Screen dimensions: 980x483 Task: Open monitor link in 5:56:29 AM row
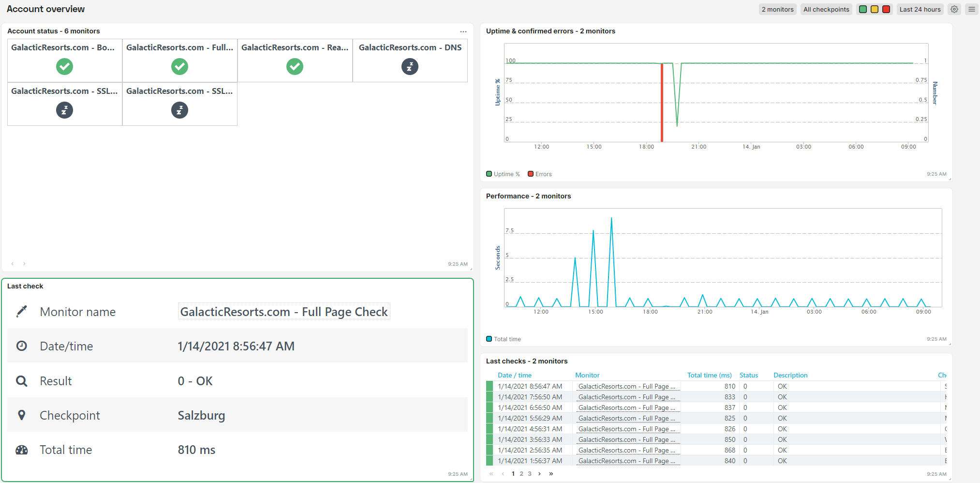[627, 418]
